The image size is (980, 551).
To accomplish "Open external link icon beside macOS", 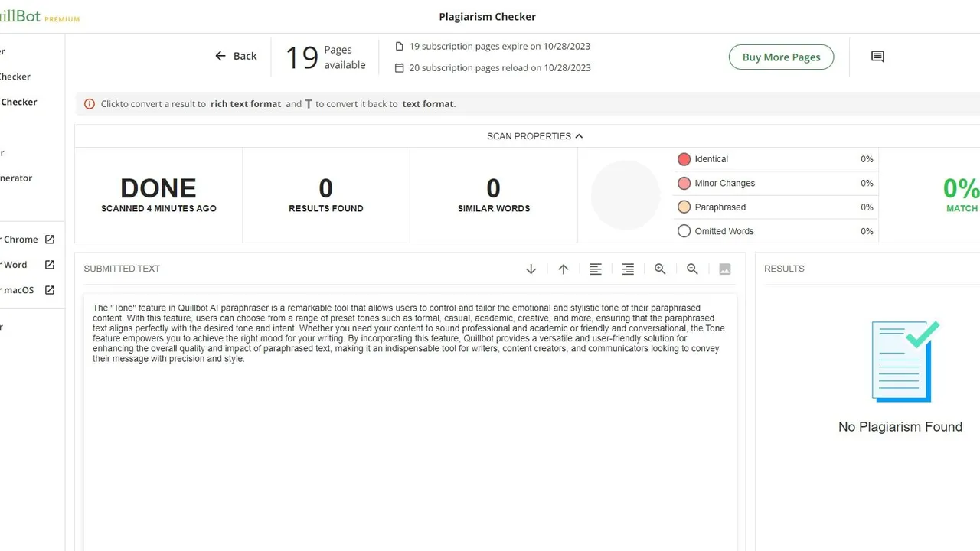I will pos(50,290).
